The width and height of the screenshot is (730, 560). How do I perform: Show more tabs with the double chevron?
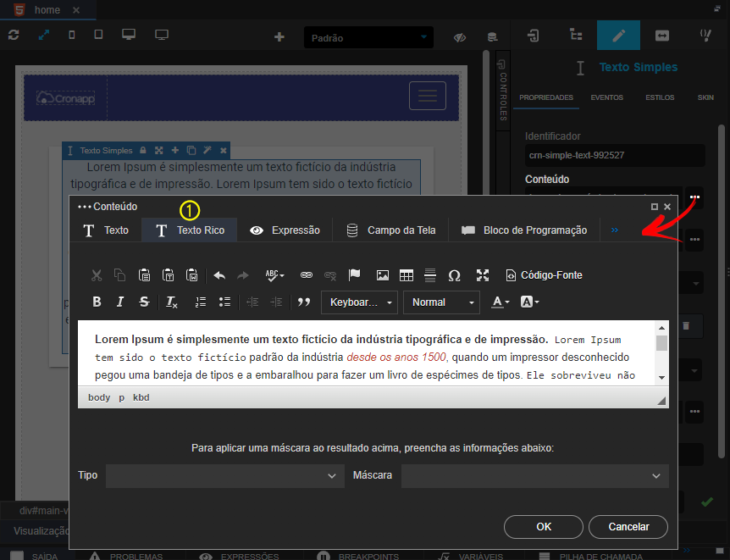pyautogui.click(x=615, y=230)
